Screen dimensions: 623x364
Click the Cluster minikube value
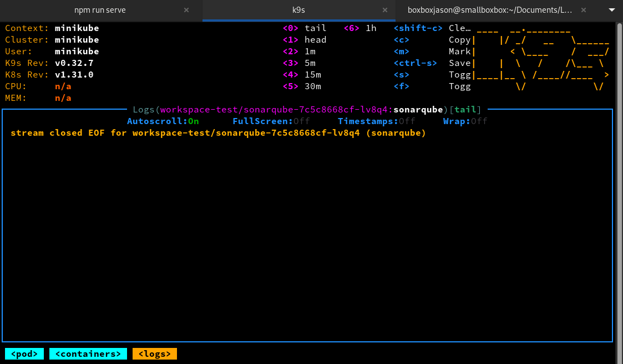point(77,40)
